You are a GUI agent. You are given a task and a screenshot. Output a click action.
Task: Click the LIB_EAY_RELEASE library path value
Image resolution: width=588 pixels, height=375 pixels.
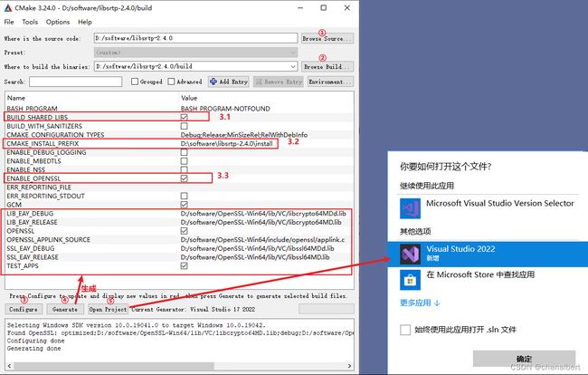[261, 222]
